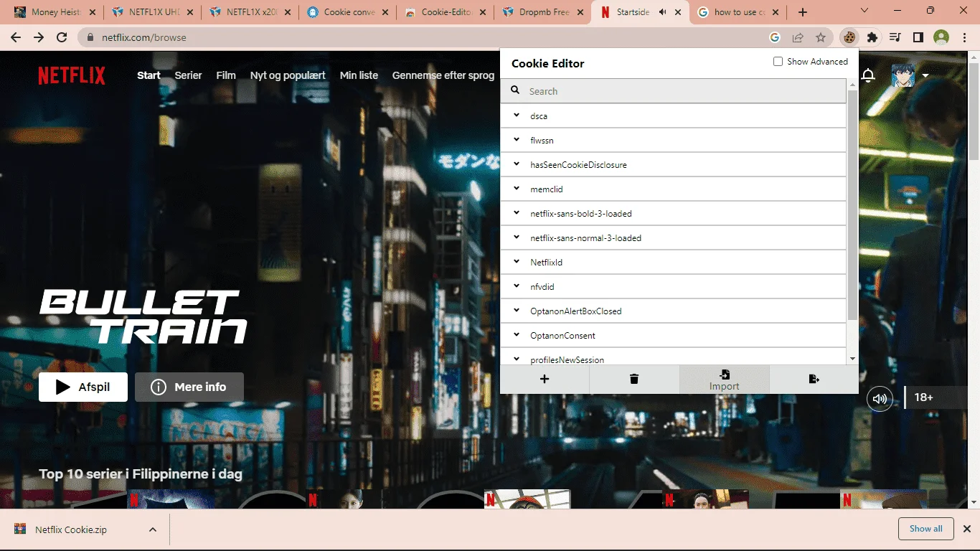
Task: Open downloaded Netflix Cookie.zip file
Action: (x=71, y=529)
